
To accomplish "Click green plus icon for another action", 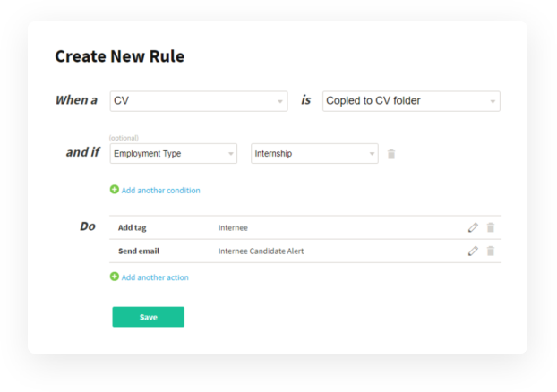I will [x=115, y=277].
